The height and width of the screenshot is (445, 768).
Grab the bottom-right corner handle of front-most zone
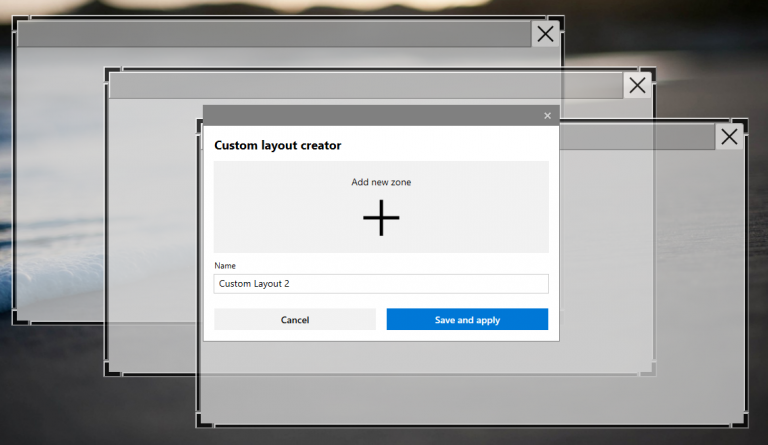740,420
